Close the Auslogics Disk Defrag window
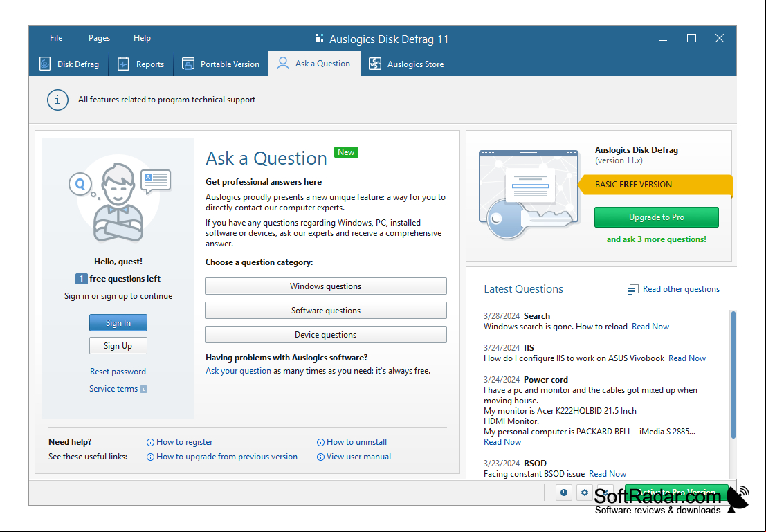Image resolution: width=766 pixels, height=532 pixels. (720, 38)
